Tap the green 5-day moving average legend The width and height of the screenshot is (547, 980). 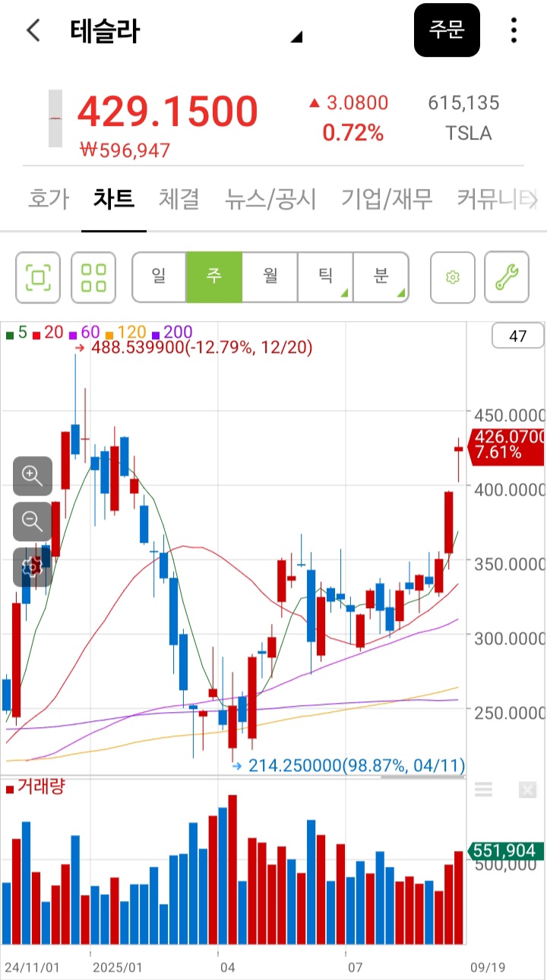coord(17,332)
